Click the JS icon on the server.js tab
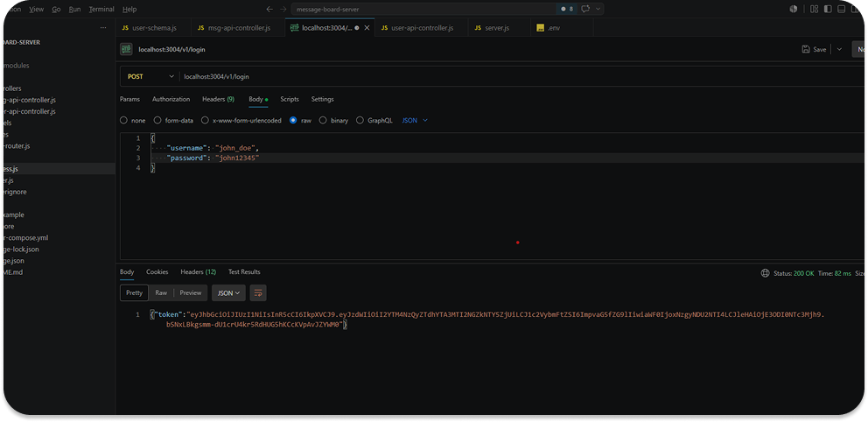The height and width of the screenshot is (422, 868). tap(478, 28)
